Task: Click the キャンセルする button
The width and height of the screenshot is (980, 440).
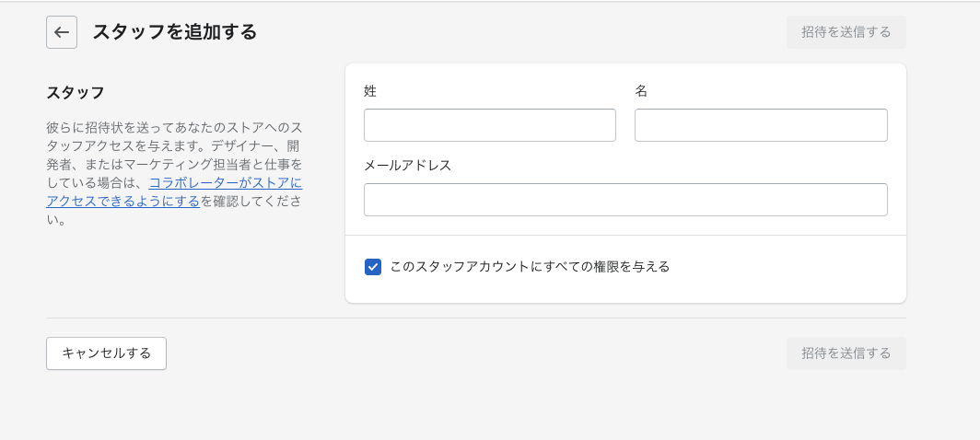Action: click(x=106, y=353)
